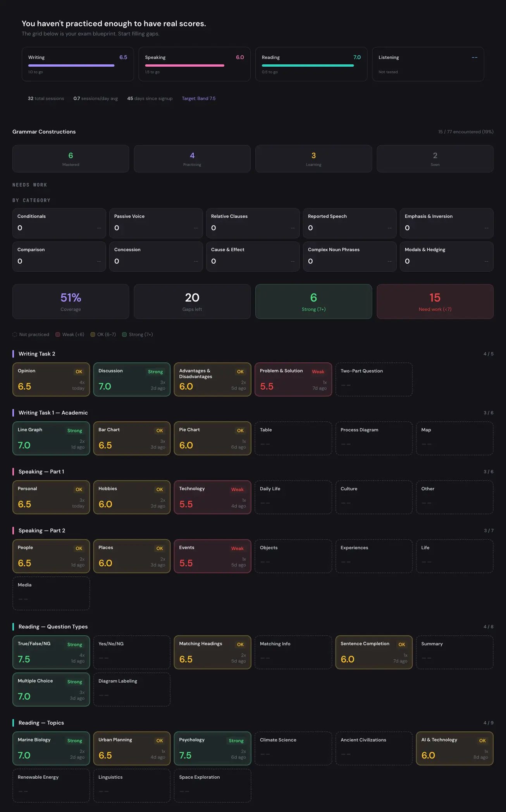The image size is (506, 812).
Task: Choose the Climate Science reading topic
Action: click(293, 748)
